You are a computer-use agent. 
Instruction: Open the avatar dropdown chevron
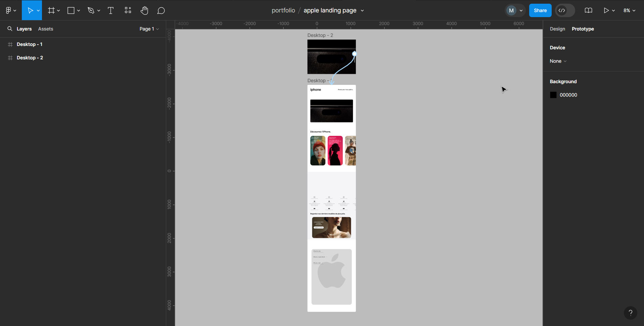pos(521,11)
